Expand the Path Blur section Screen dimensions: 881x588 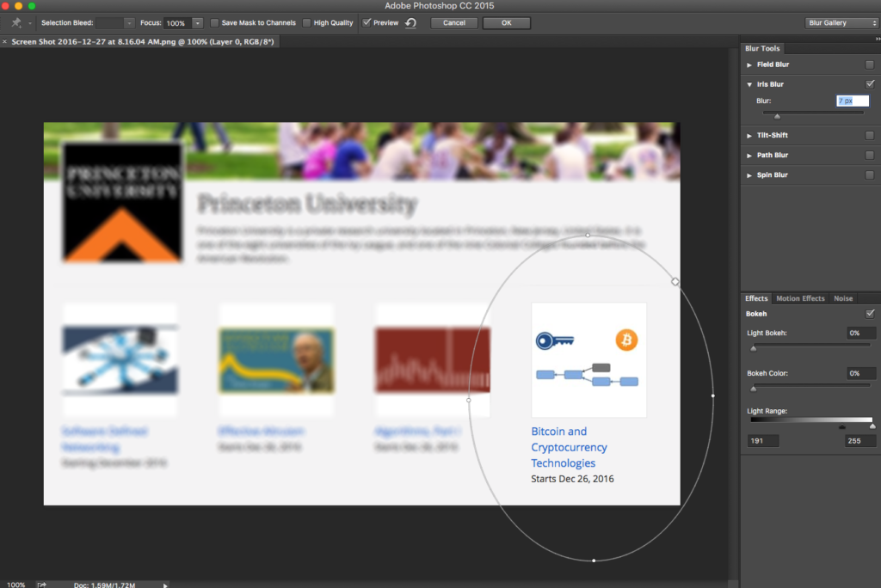click(x=749, y=156)
